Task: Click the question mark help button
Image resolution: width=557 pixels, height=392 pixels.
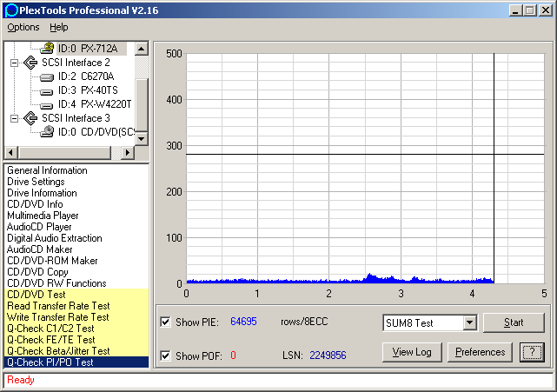Action: click(532, 352)
